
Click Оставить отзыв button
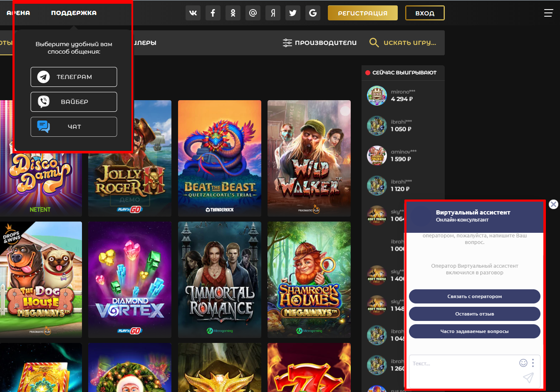click(475, 314)
